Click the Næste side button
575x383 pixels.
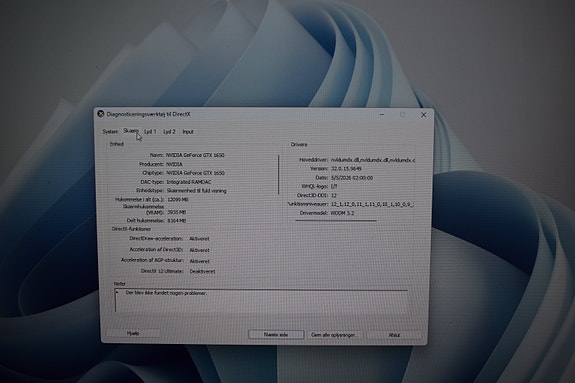point(276,334)
